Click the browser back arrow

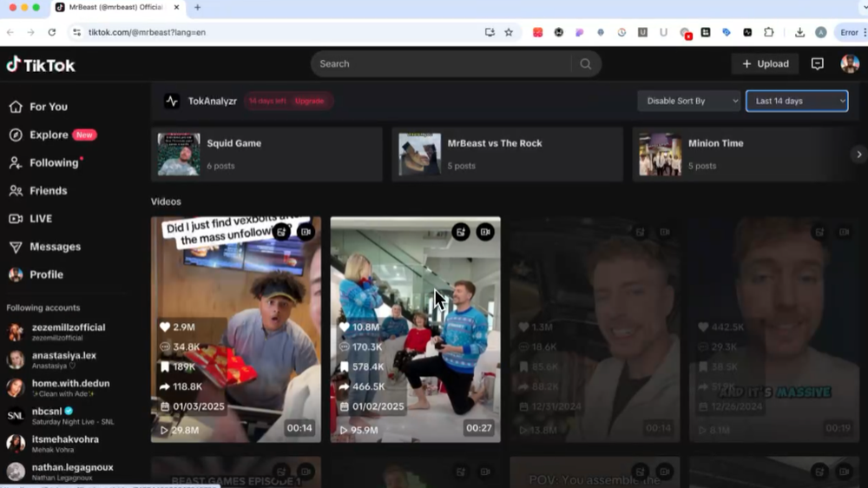click(x=10, y=33)
